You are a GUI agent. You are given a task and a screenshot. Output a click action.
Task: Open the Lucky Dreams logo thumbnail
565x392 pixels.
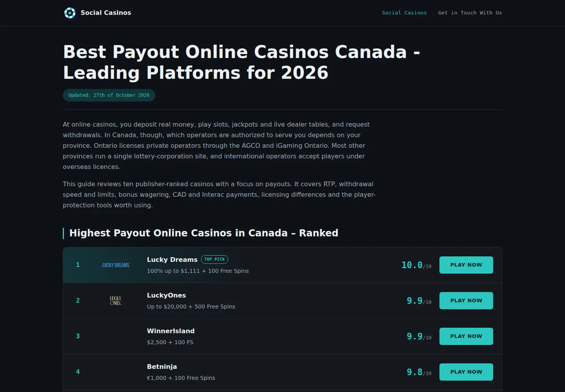(x=115, y=265)
